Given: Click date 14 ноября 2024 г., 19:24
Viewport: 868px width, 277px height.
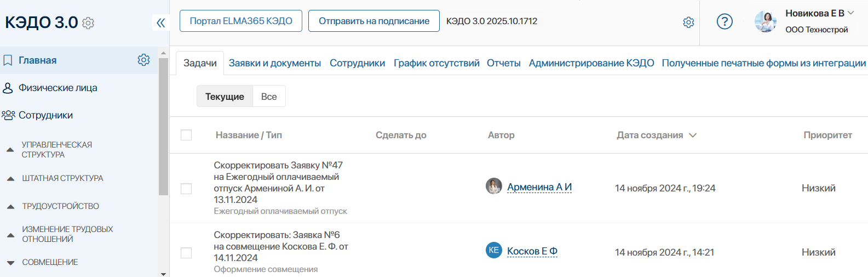Looking at the screenshot, I should tap(665, 188).
